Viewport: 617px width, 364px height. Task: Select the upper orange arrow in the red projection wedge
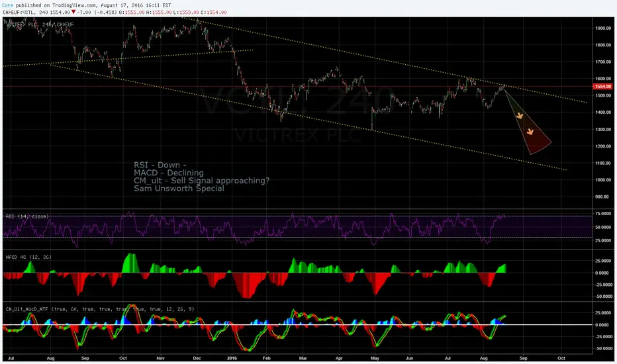pyautogui.click(x=520, y=116)
